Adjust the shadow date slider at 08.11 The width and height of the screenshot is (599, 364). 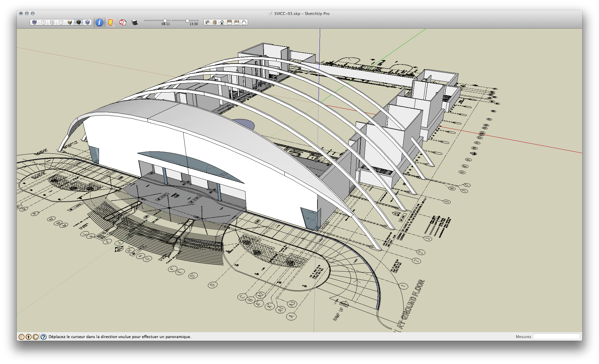[165, 21]
